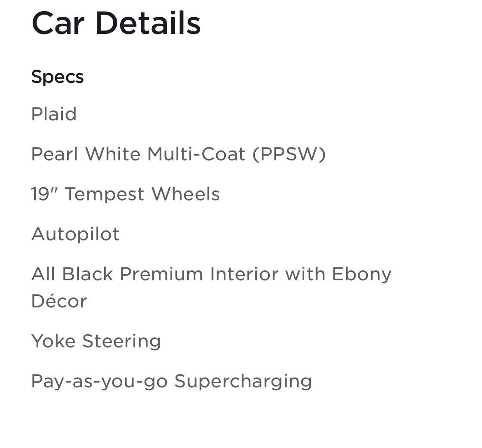Screen dimensions: 482x448
Task: Click the Autopilot spec line
Action: tap(75, 234)
